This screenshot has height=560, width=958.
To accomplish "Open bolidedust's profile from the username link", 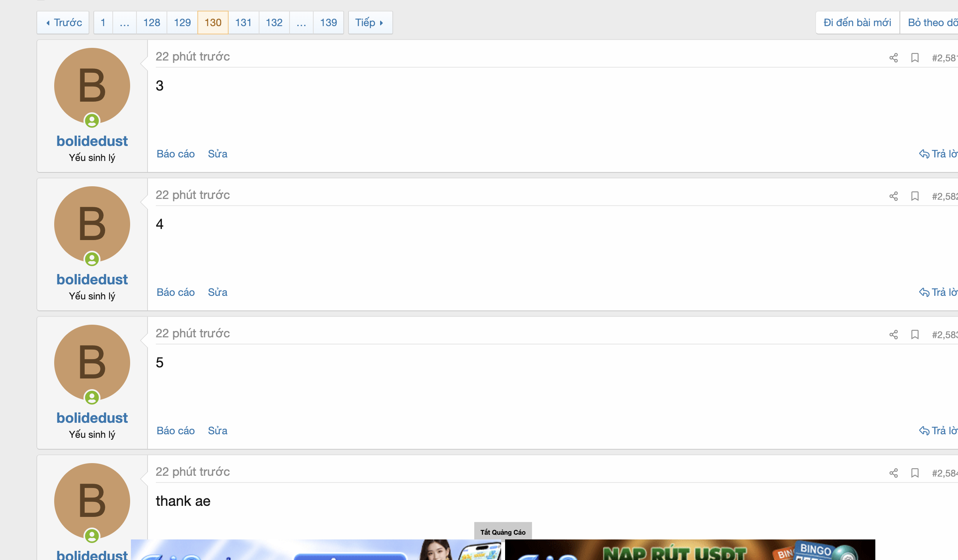I will (92, 141).
